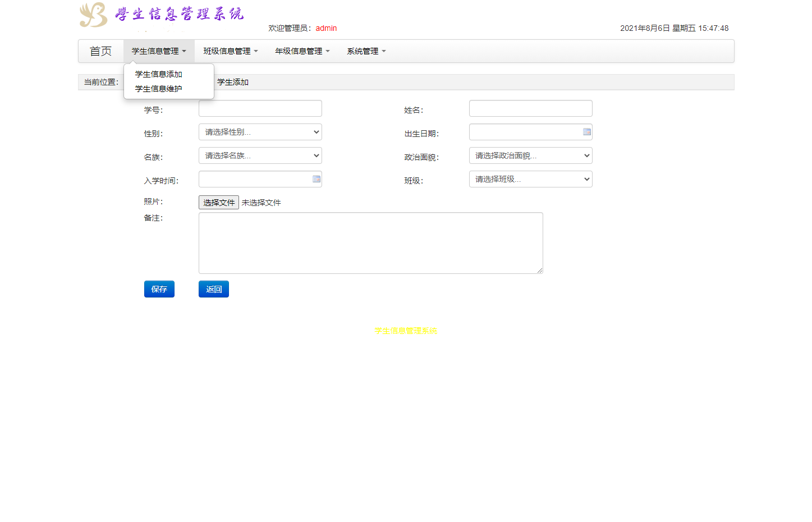Image resolution: width=812 pixels, height=522 pixels.
Task: Click the admin username link
Action: [x=326, y=28]
